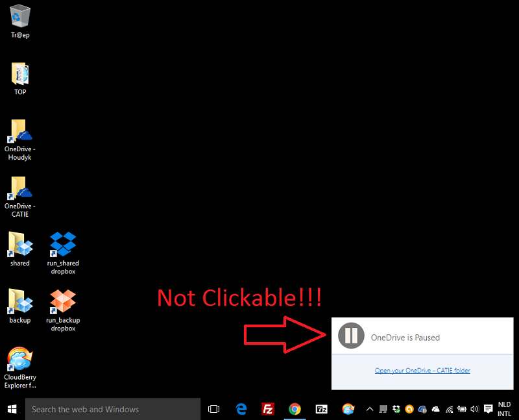Switch to Google Chrome in taskbar

[x=295, y=409]
